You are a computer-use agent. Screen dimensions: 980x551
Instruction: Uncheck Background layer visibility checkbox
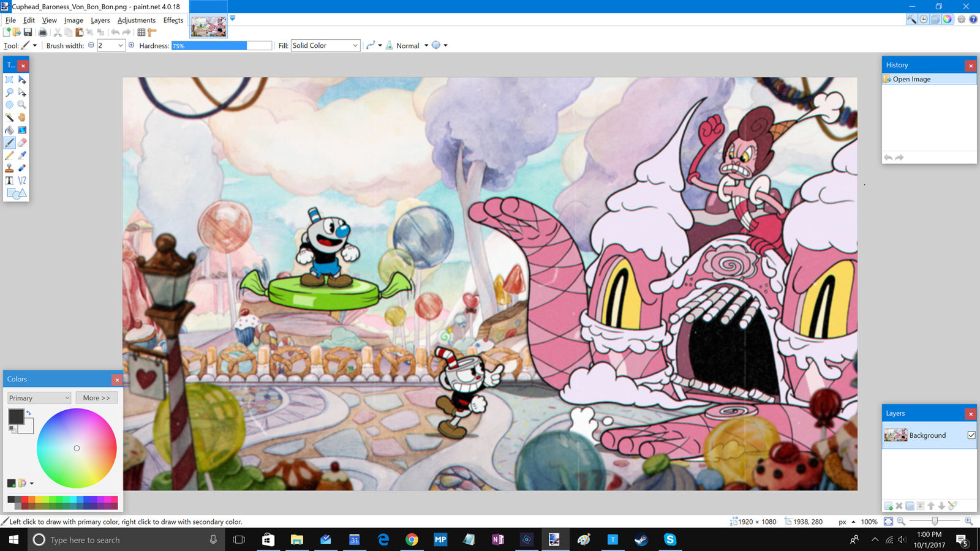coord(971,435)
